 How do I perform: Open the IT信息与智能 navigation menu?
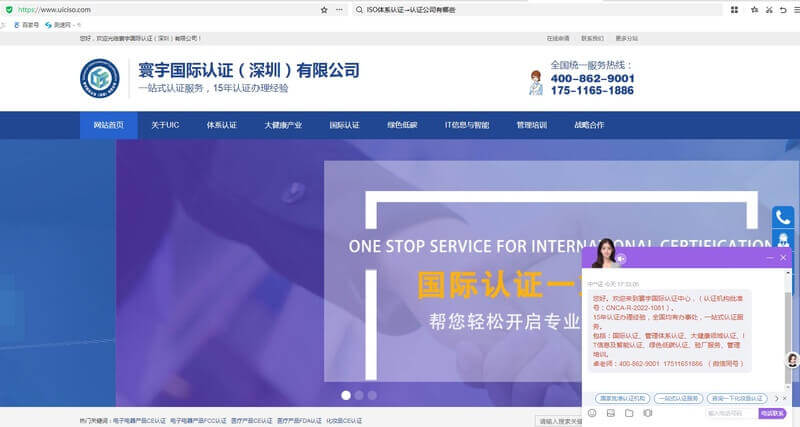point(467,125)
